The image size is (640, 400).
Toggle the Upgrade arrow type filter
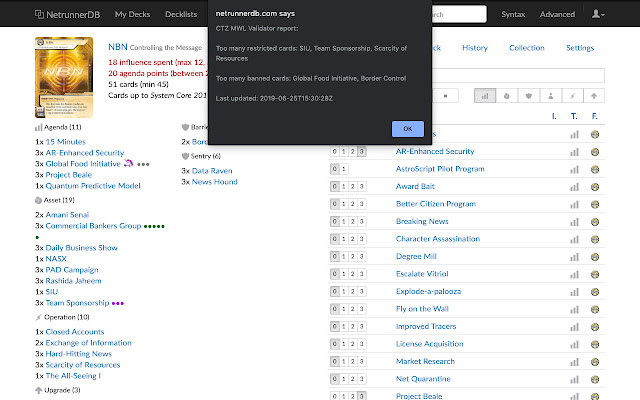click(594, 96)
